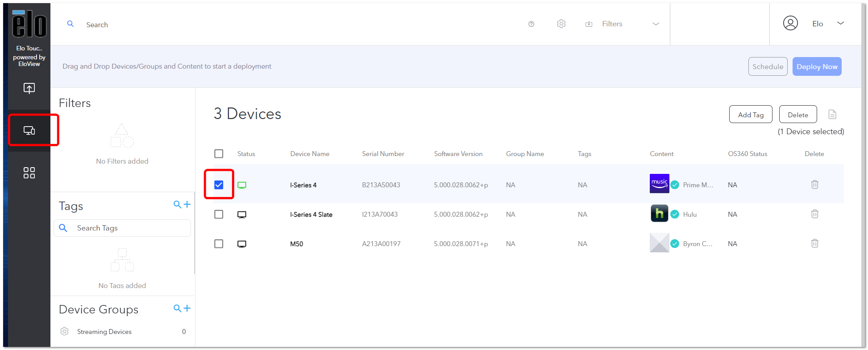Click the add Device Groups icon
This screenshot has height=350, width=868.
coord(182,308)
